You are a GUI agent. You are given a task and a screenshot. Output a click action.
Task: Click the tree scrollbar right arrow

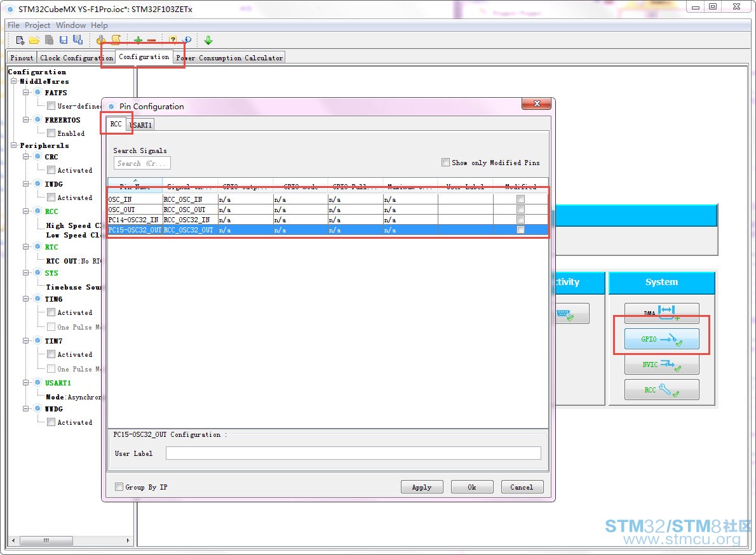click(x=128, y=540)
